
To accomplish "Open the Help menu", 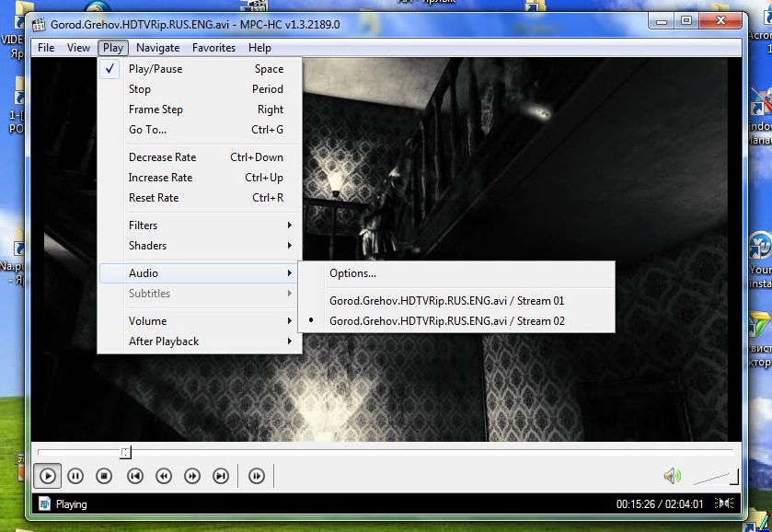I will [259, 48].
